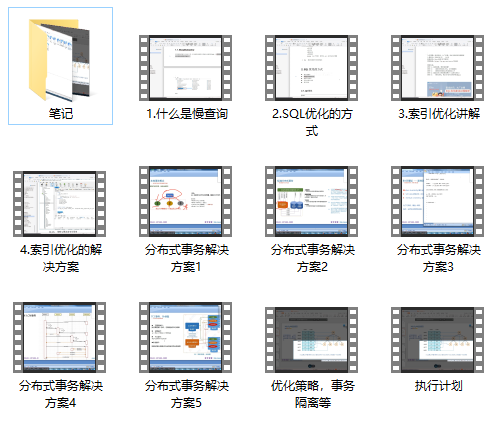Image resolution: width=499 pixels, height=423 pixels.
Task: Select the 分布式事务解决方案2 video thumbnail
Action: click(x=311, y=201)
